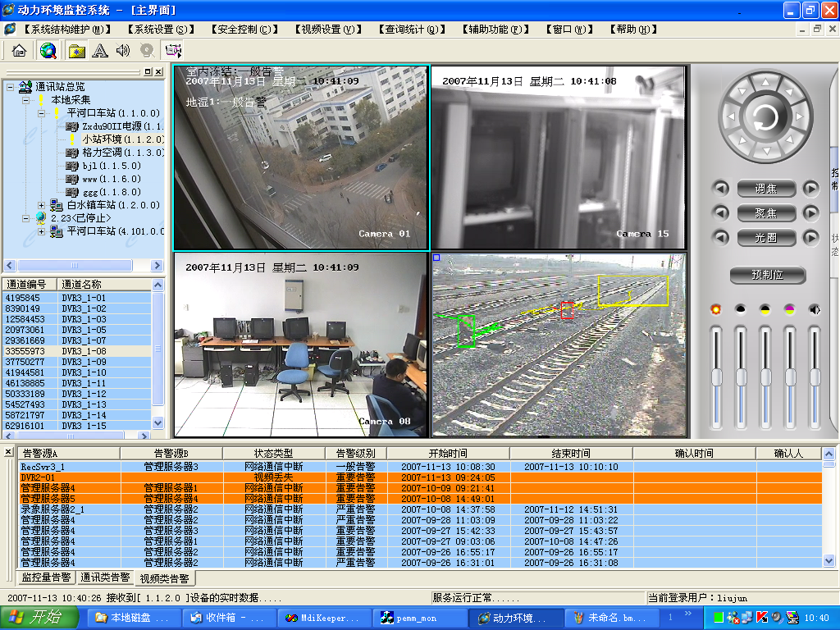Open the 系统设置 menu
This screenshot has width=840, height=630.
click(161, 30)
